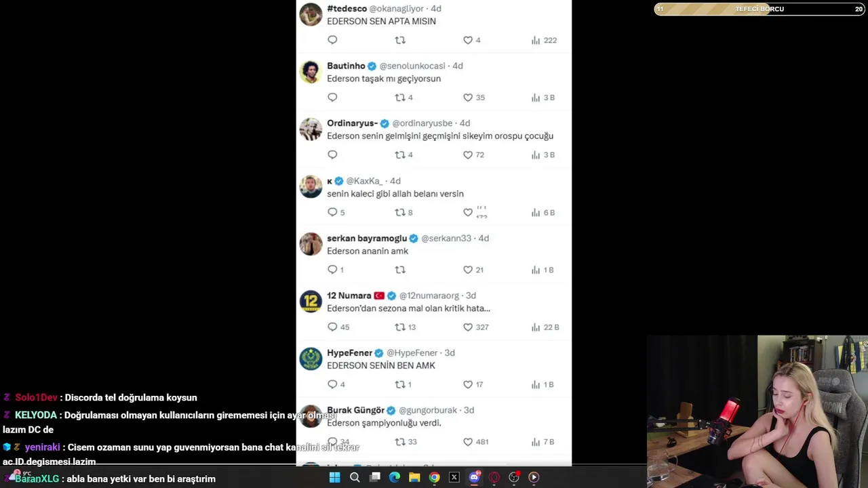Open Bautinho's profile via display name
This screenshot has height=488, width=868.
[346, 66]
